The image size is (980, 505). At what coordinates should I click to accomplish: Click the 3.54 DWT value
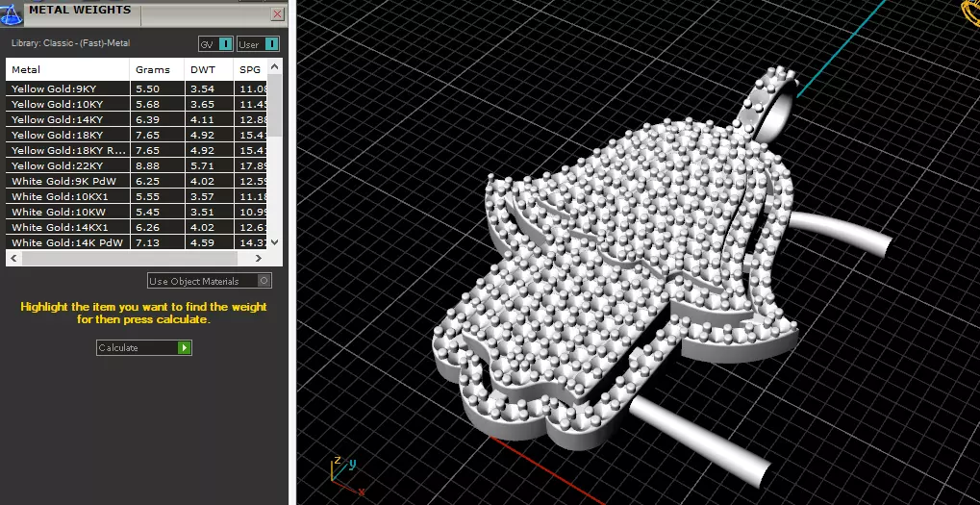[203, 88]
